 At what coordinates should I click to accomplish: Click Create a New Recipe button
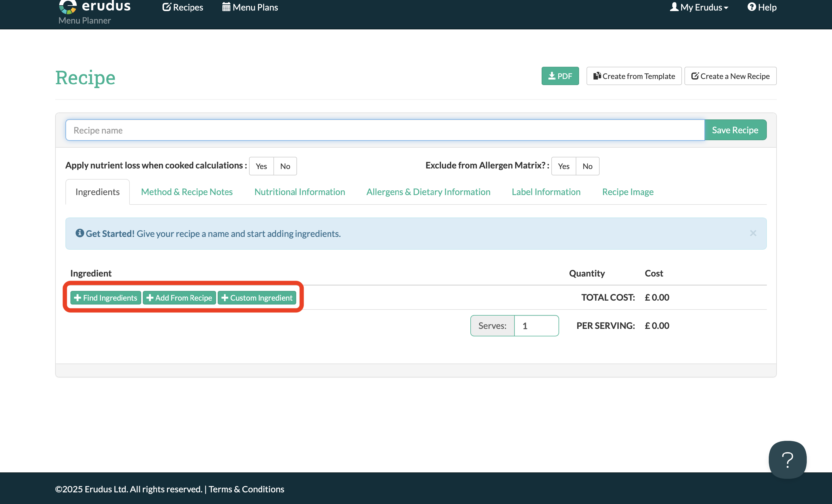point(730,76)
